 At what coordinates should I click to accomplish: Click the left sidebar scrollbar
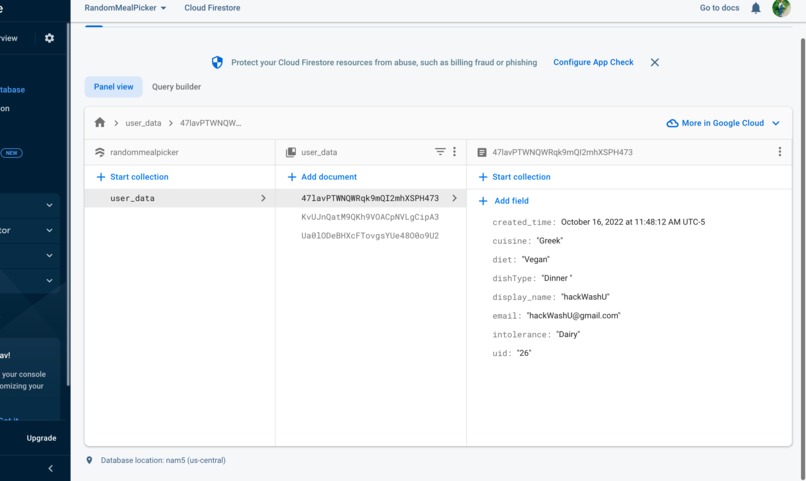pos(68,204)
